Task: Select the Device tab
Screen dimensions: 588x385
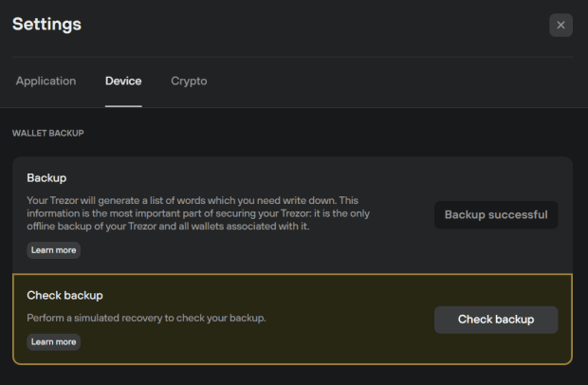Action: tap(123, 82)
